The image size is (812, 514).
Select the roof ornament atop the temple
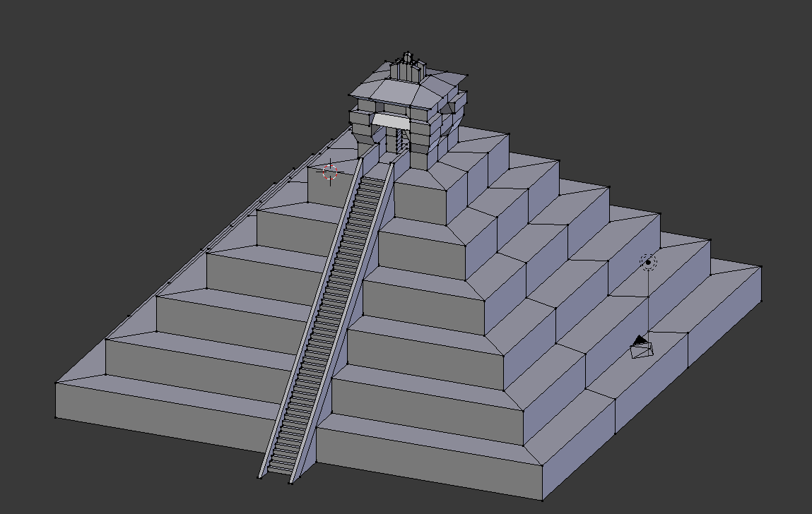point(408,67)
